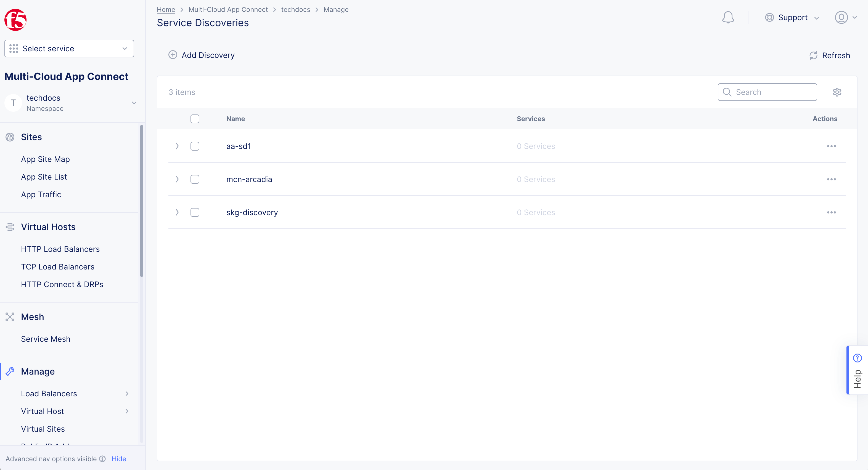Open App Site Map
The width and height of the screenshot is (868, 470).
coord(45,159)
